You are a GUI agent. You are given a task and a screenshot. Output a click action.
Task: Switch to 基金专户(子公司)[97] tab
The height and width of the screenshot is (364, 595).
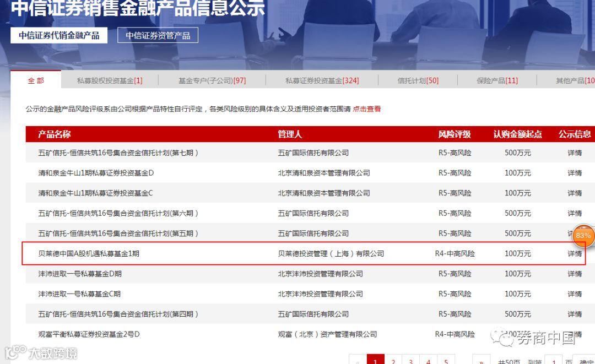(x=212, y=80)
